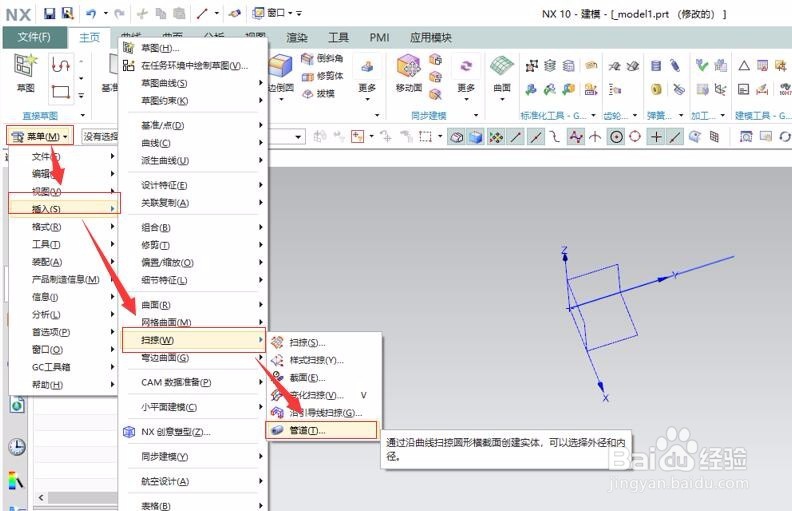This screenshot has height=511, width=792.
Task: Click the rectangle sketch tool icon
Action: click(x=61, y=92)
